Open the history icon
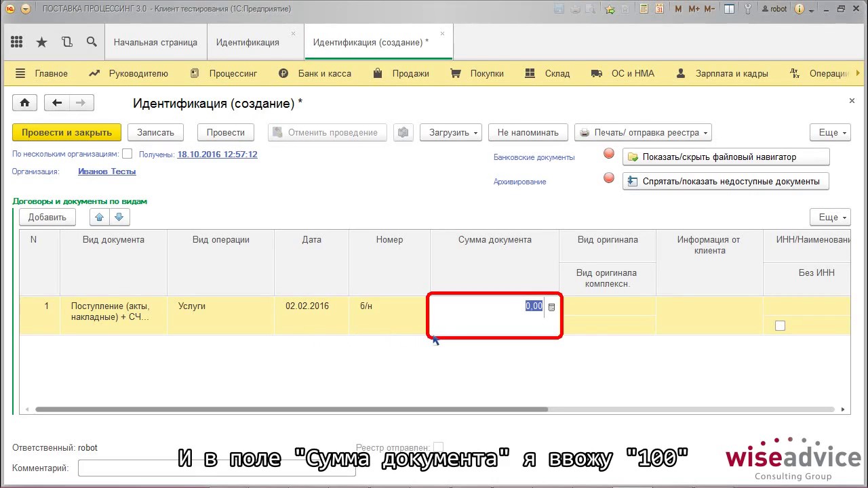Viewport: 868px width, 488px height. 66,42
